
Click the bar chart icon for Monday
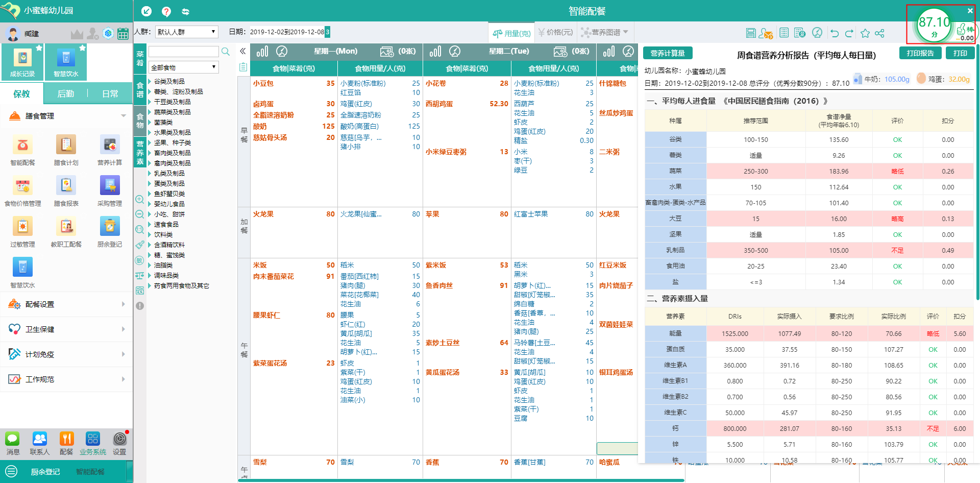coord(262,52)
